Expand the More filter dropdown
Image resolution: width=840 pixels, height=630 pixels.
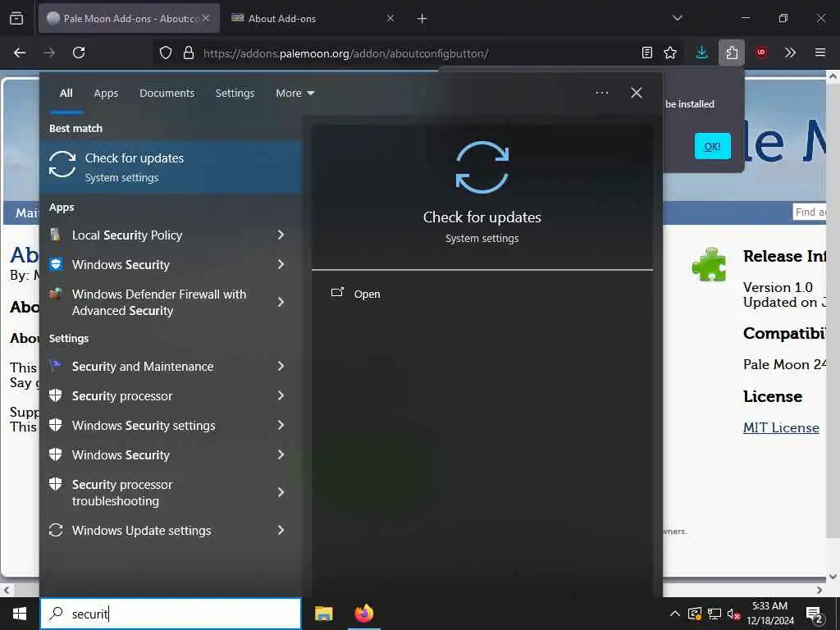(294, 94)
